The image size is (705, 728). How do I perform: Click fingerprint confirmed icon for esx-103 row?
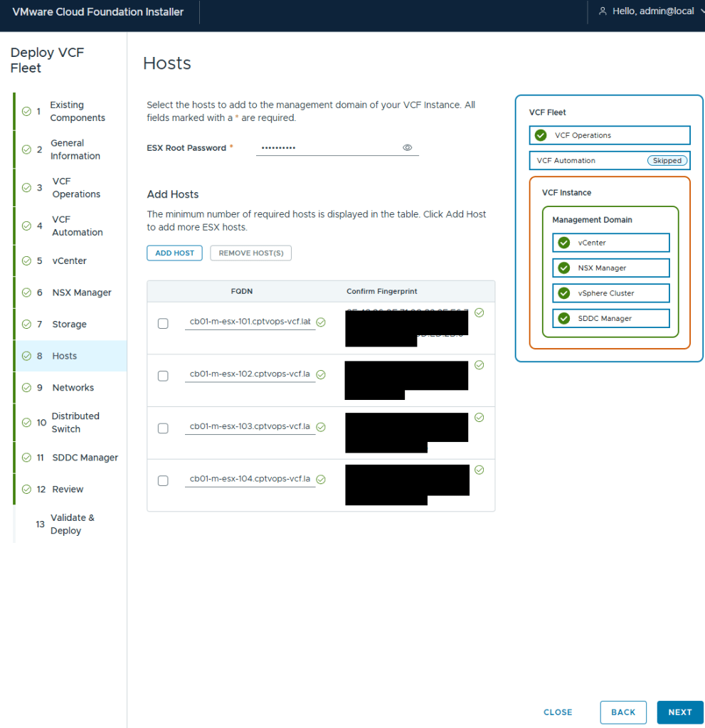tap(479, 418)
